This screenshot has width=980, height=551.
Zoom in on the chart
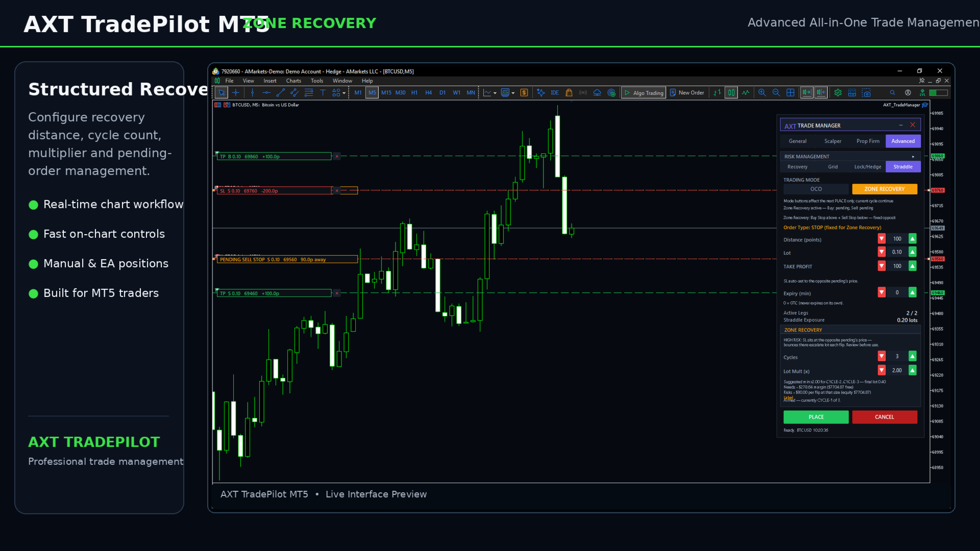[762, 93]
